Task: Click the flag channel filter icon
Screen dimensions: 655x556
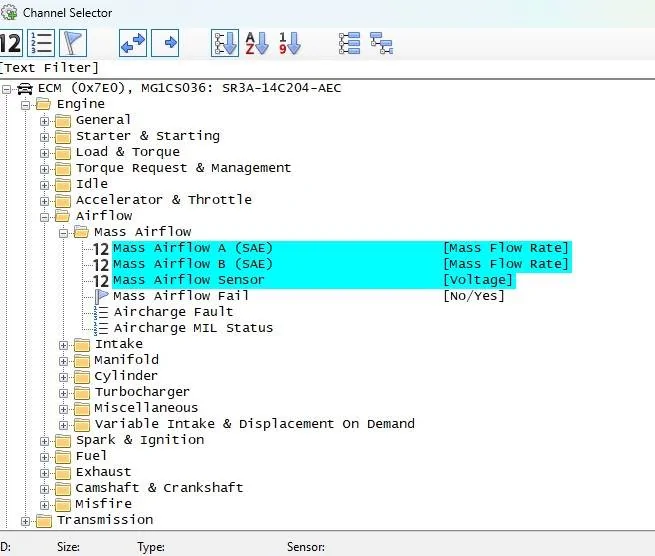Action: (73, 43)
